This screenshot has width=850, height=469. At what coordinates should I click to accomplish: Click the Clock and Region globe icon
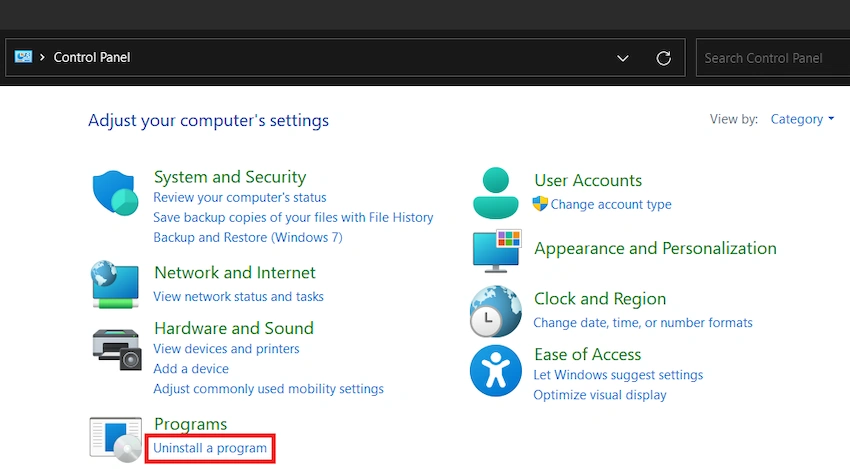pyautogui.click(x=495, y=311)
